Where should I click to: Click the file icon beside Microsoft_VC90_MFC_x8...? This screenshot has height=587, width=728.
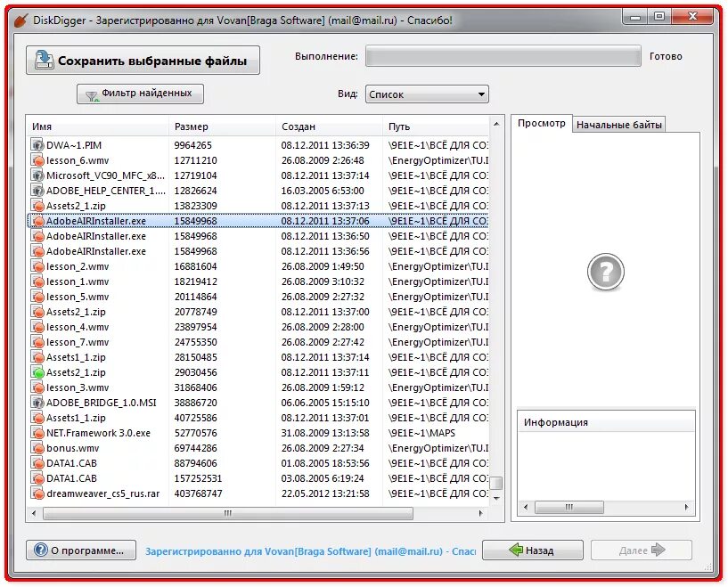37,175
